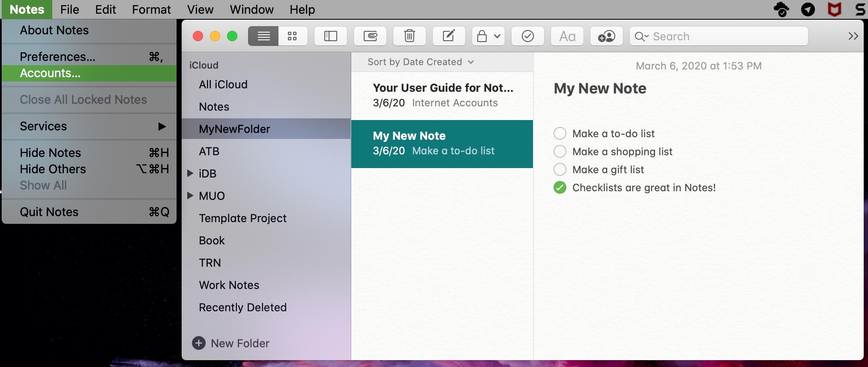Screen dimensions: 868x367
Task: Check off 'Make a shopping list'
Action: pos(560,151)
